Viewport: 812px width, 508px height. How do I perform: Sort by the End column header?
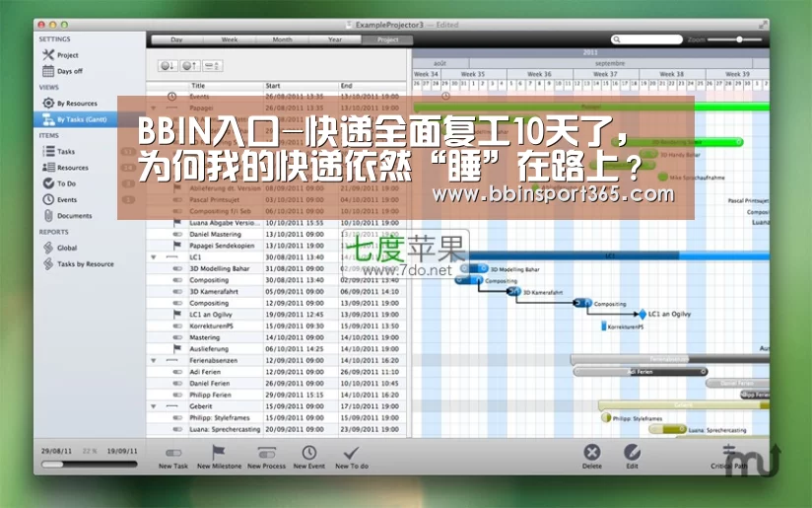pyautogui.click(x=372, y=86)
